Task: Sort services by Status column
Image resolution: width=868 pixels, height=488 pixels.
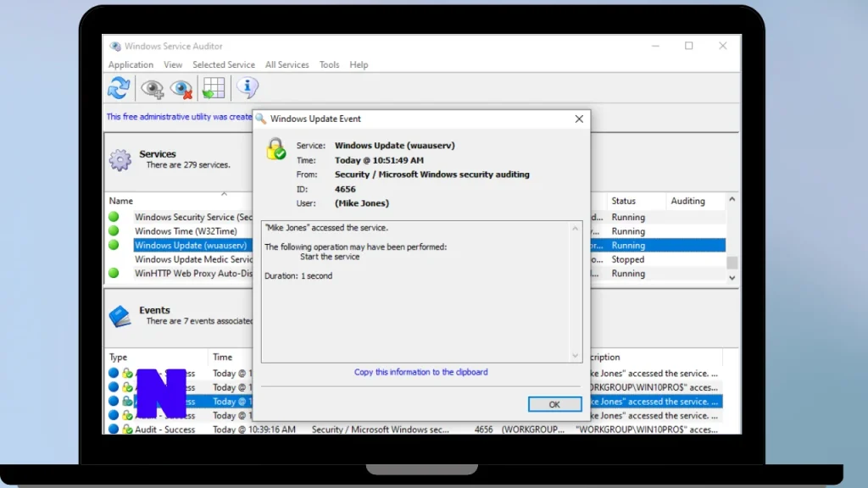Action: click(x=623, y=201)
